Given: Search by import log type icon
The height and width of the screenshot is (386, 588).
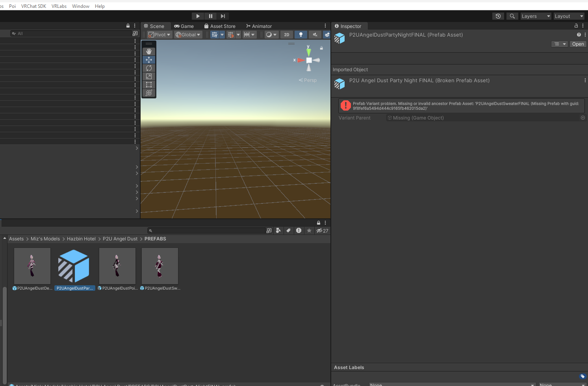Looking at the screenshot, I should click(299, 231).
